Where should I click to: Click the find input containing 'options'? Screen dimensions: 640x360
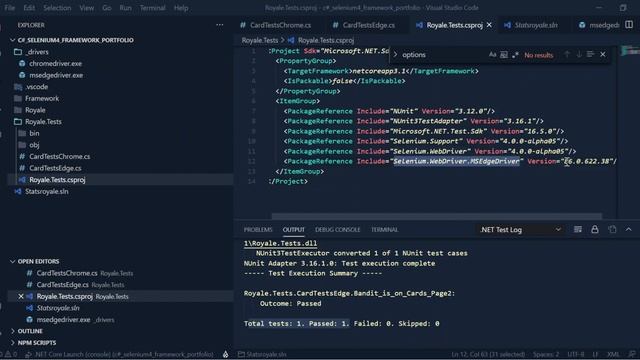pyautogui.click(x=442, y=55)
